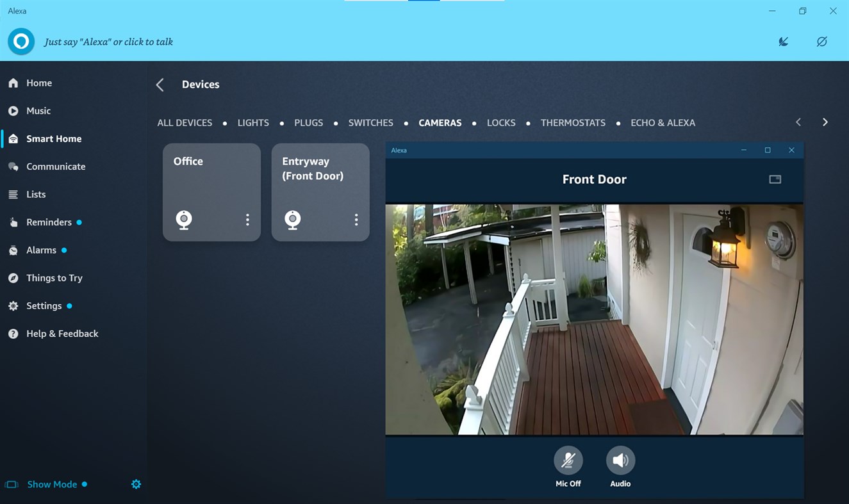The height and width of the screenshot is (504, 849).
Task: Click the Front Door title text
Action: 594,179
